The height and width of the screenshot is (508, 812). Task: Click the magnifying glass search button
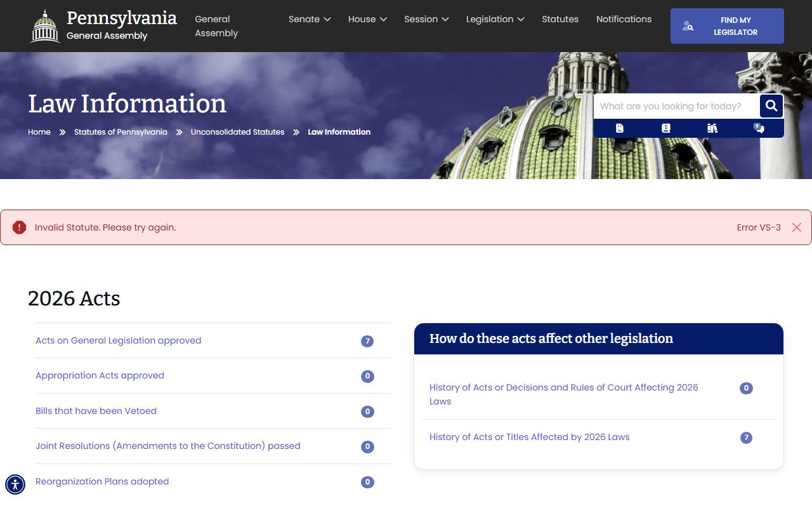pyautogui.click(x=771, y=106)
